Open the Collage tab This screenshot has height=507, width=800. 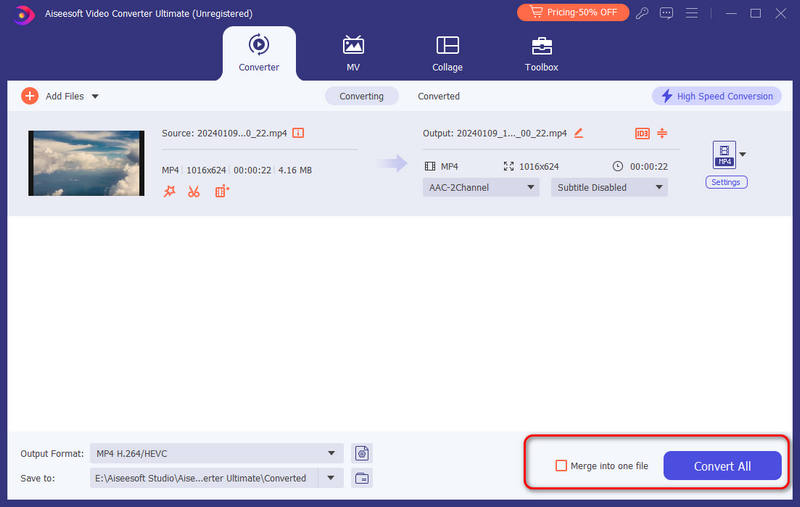(x=447, y=54)
